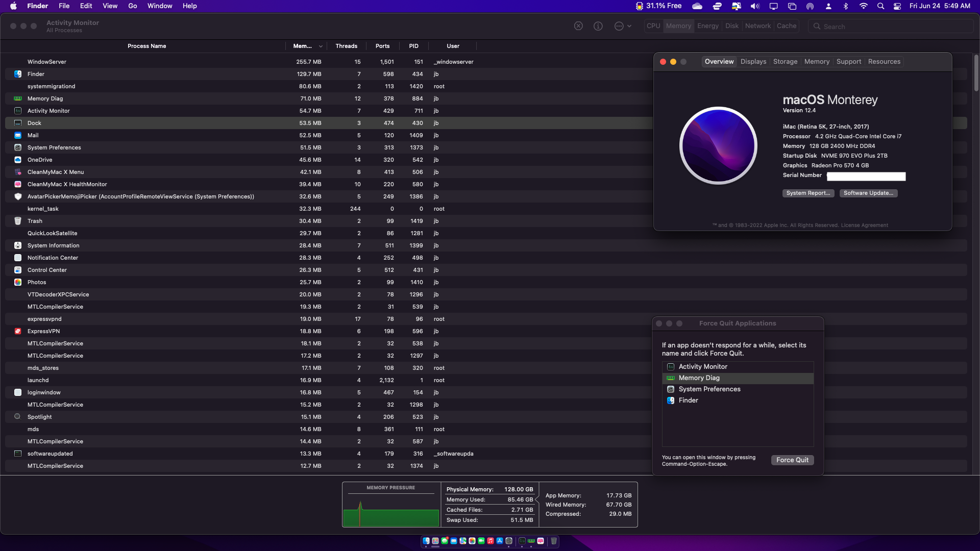Select the Memory Diag process icon
980x551 pixels.
(18, 98)
